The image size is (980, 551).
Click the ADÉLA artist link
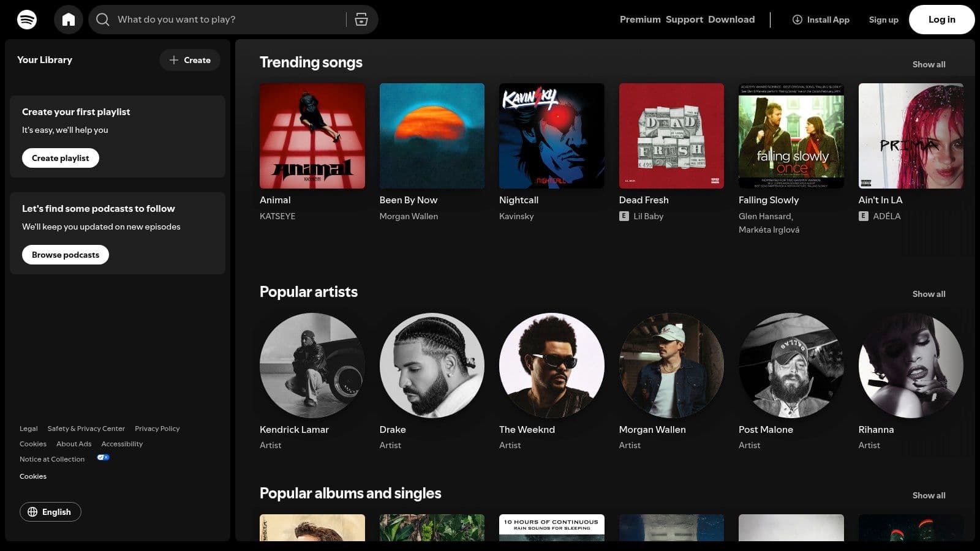(x=887, y=216)
